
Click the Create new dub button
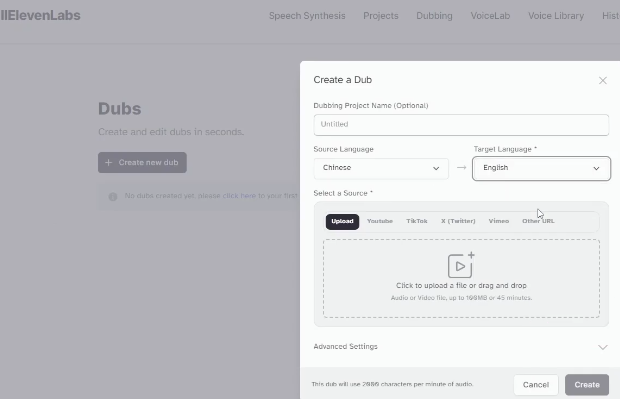pos(142,163)
